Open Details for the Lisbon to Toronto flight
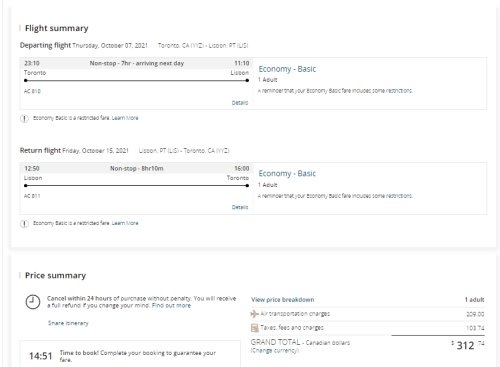The image size is (500, 367). coord(240,207)
